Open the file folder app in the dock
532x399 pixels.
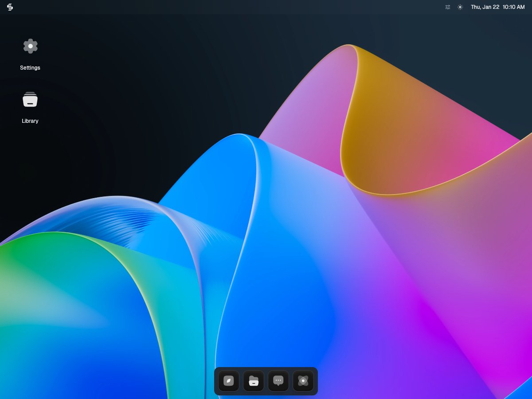pyautogui.click(x=254, y=381)
